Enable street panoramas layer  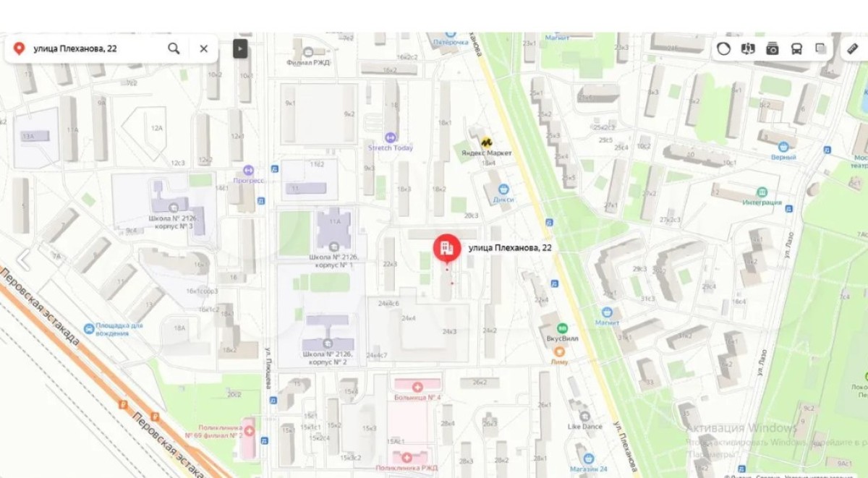748,48
